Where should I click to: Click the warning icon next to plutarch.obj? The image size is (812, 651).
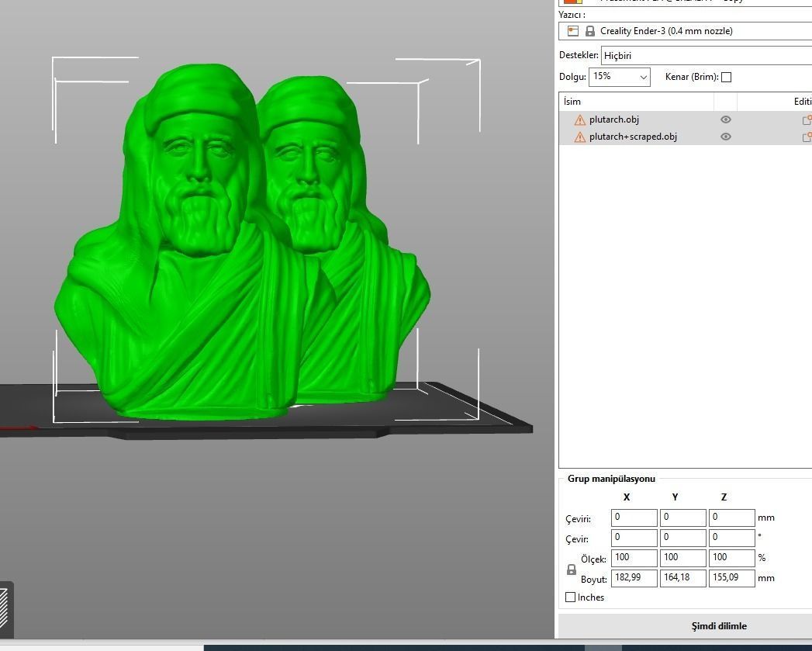click(x=580, y=119)
